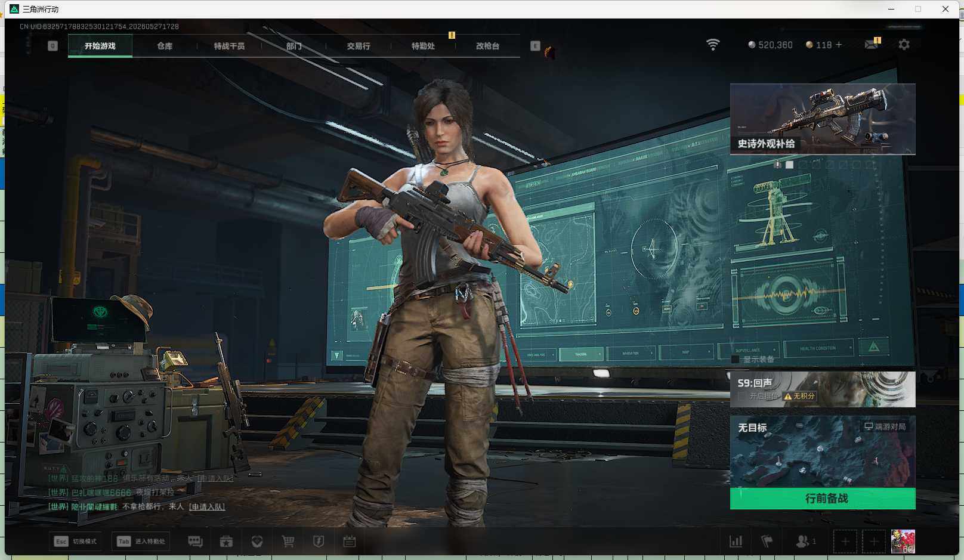Image resolution: width=964 pixels, height=560 pixels.
Task: Select the highlighted white banner page indicator
Action: click(x=789, y=165)
